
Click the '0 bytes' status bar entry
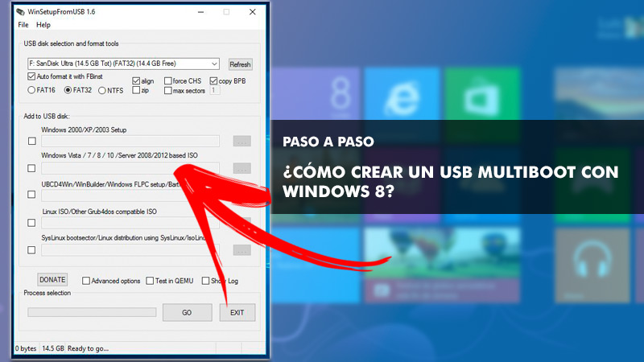26,348
